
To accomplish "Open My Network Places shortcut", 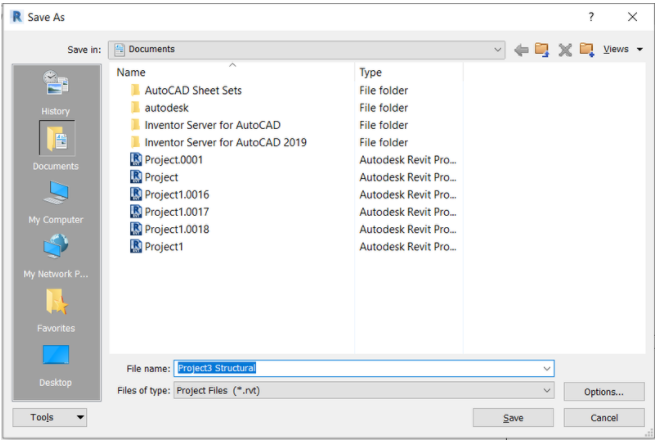I will 56,256.
